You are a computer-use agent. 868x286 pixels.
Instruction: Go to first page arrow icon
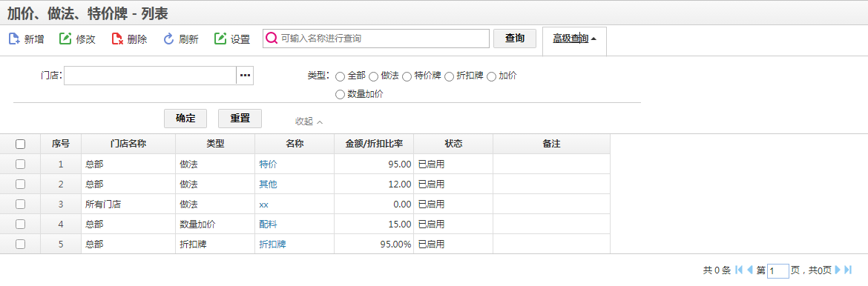[739, 270]
